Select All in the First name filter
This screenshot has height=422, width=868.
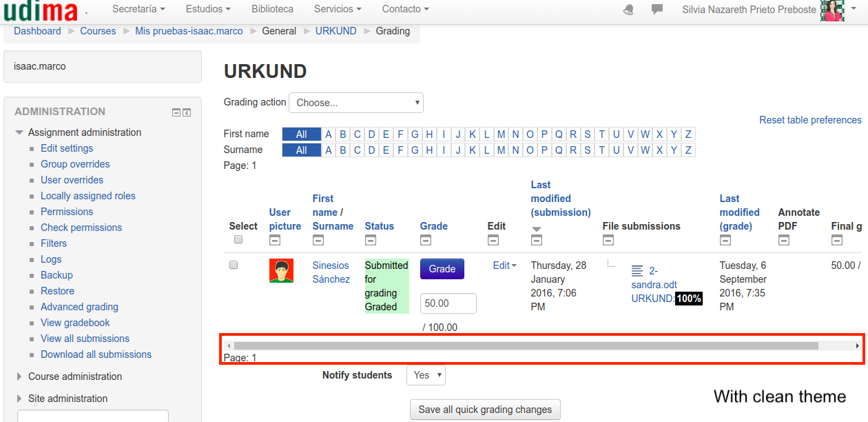coord(302,134)
